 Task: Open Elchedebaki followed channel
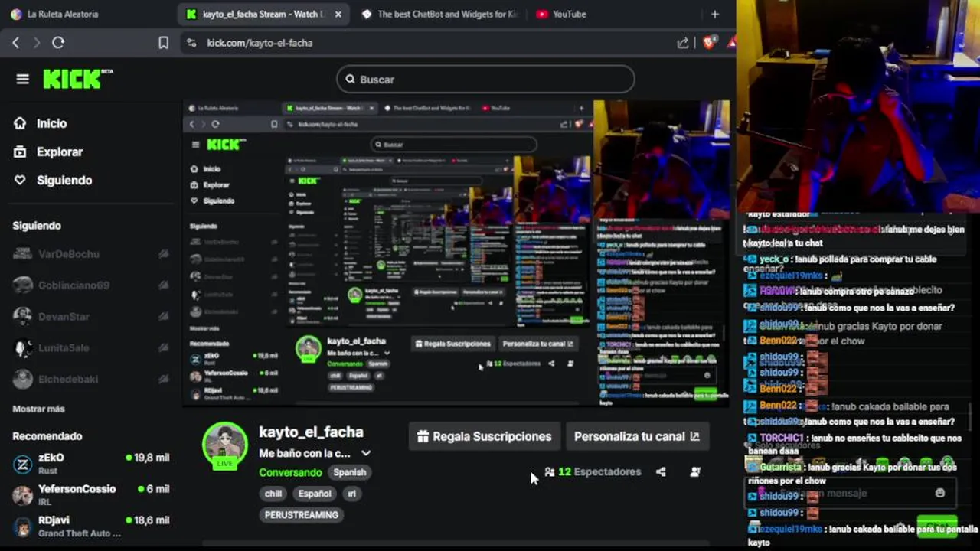point(68,379)
